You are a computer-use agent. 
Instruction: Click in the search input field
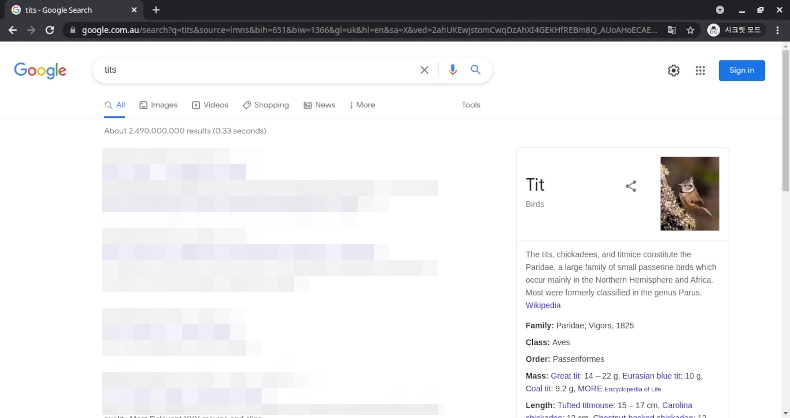[257, 70]
